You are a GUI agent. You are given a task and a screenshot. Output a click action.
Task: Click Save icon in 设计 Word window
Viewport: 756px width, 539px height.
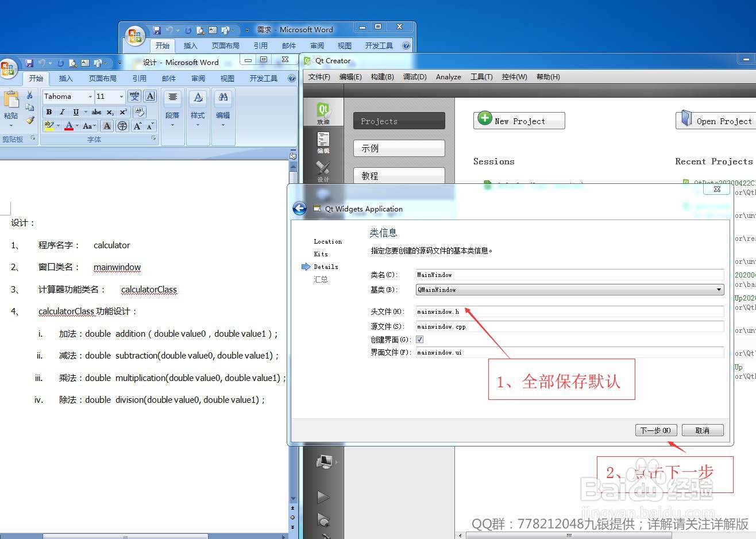click(x=29, y=63)
